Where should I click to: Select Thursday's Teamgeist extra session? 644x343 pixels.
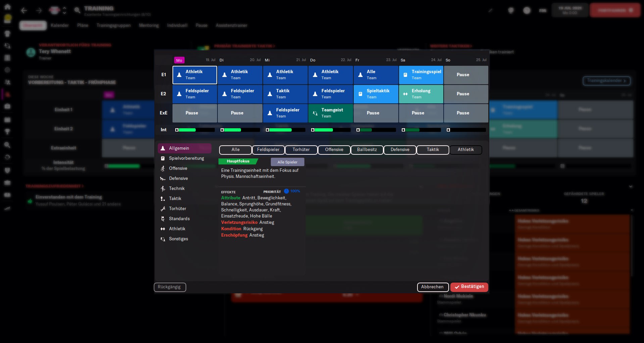pos(330,113)
